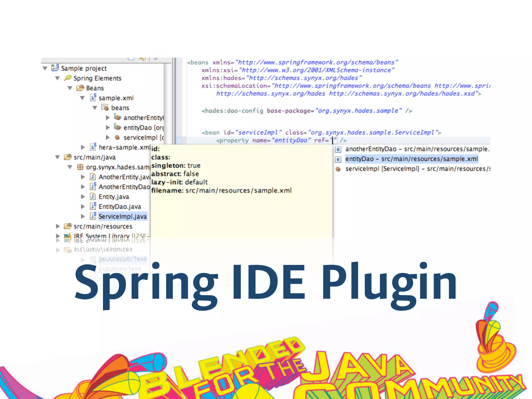532x399 pixels.
Task: Select EntityDao.java in the tree
Action: pos(120,207)
